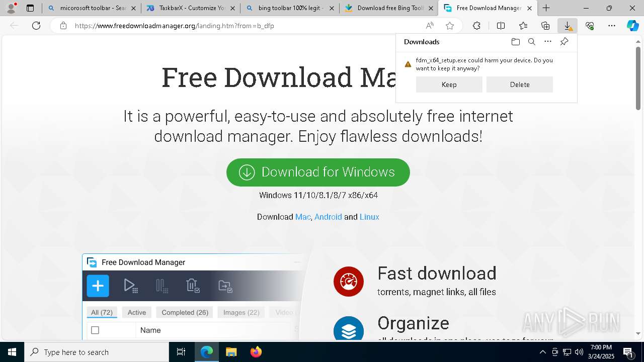644x362 pixels.
Task: Launch Firefox from taskbar
Action: (x=256, y=352)
